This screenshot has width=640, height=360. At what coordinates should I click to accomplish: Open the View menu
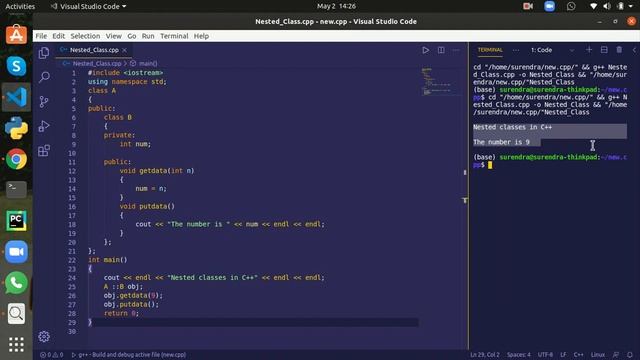(x=113, y=36)
